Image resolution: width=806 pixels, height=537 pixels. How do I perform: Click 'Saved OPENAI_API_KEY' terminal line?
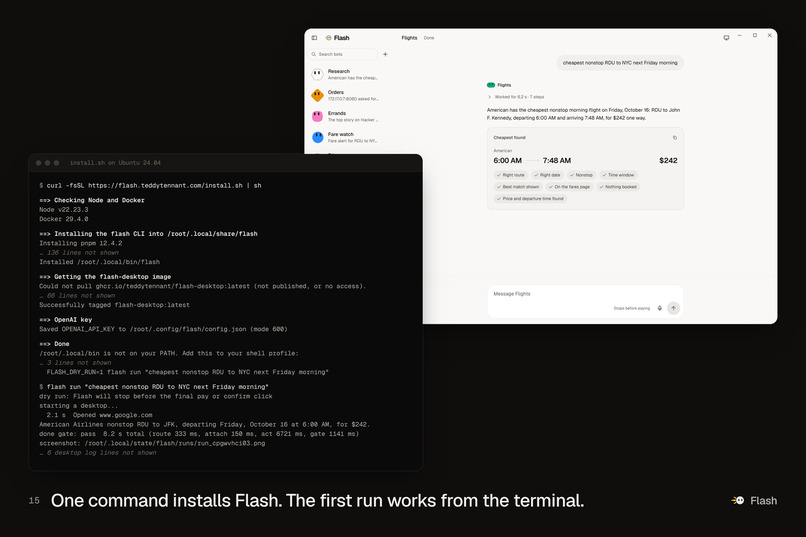[163, 329]
